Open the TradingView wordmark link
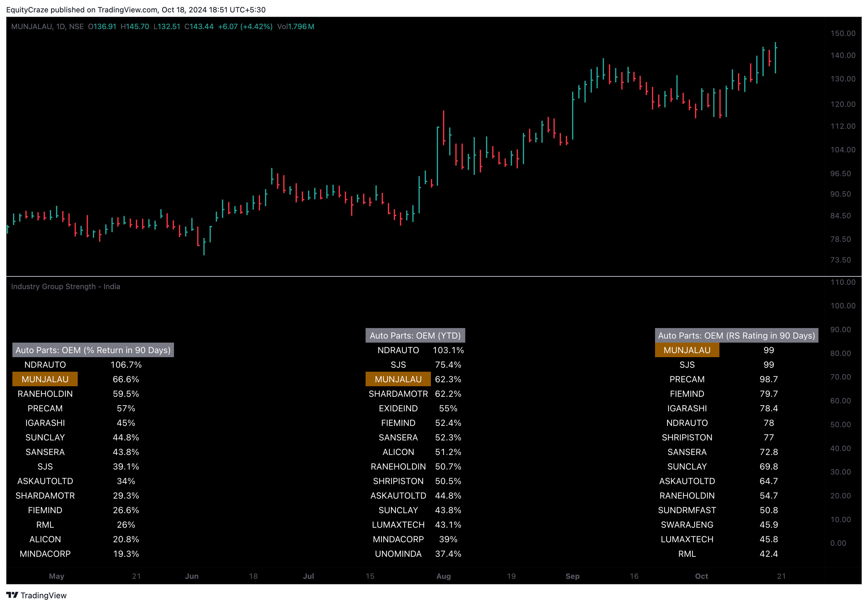 pos(43,595)
